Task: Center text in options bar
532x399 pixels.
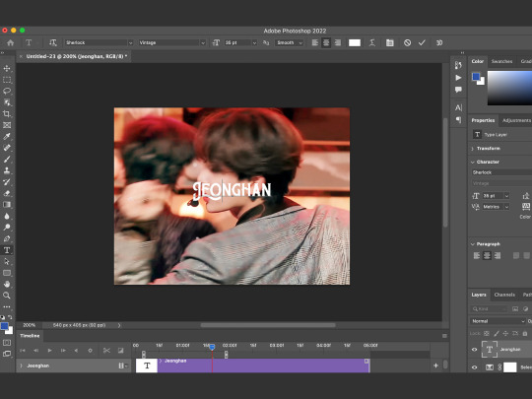Action: click(x=326, y=42)
